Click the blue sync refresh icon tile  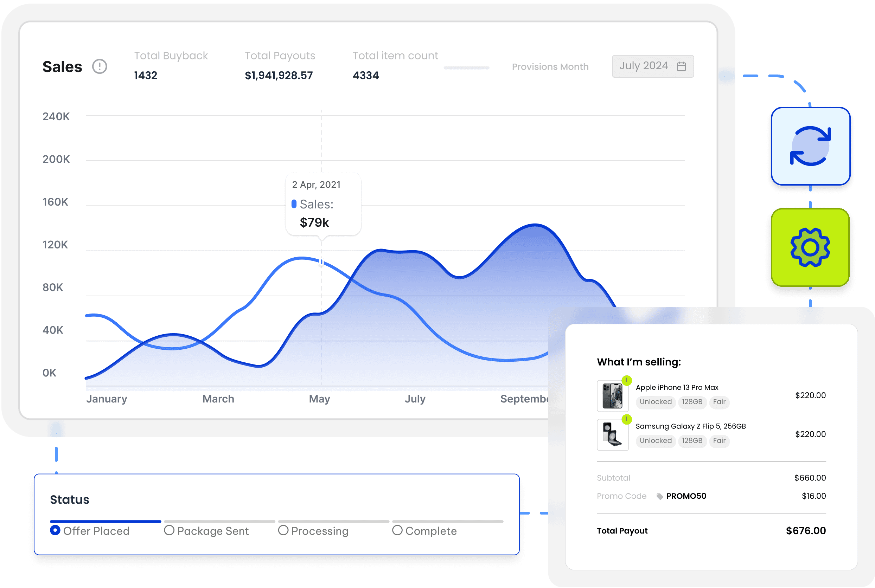(810, 146)
